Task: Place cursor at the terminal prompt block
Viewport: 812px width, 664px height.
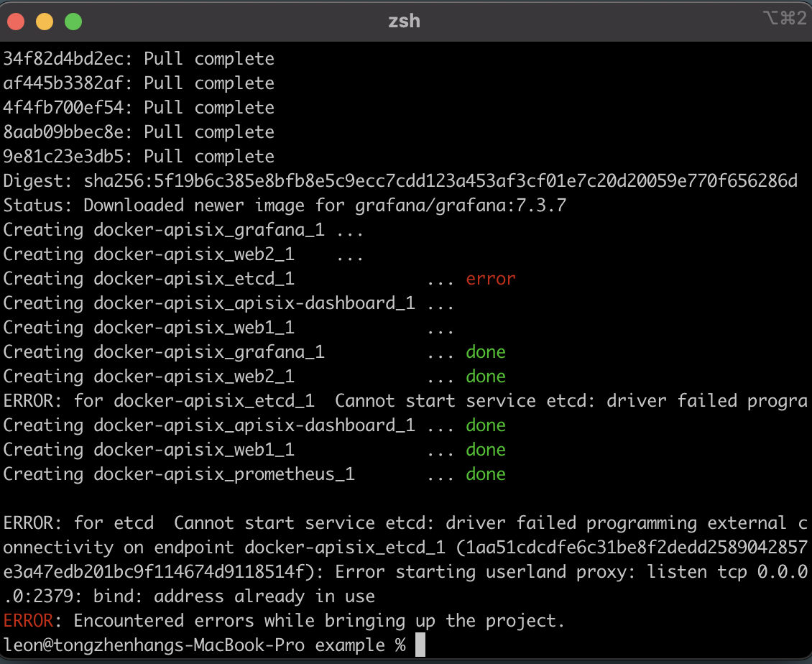Action: point(420,645)
